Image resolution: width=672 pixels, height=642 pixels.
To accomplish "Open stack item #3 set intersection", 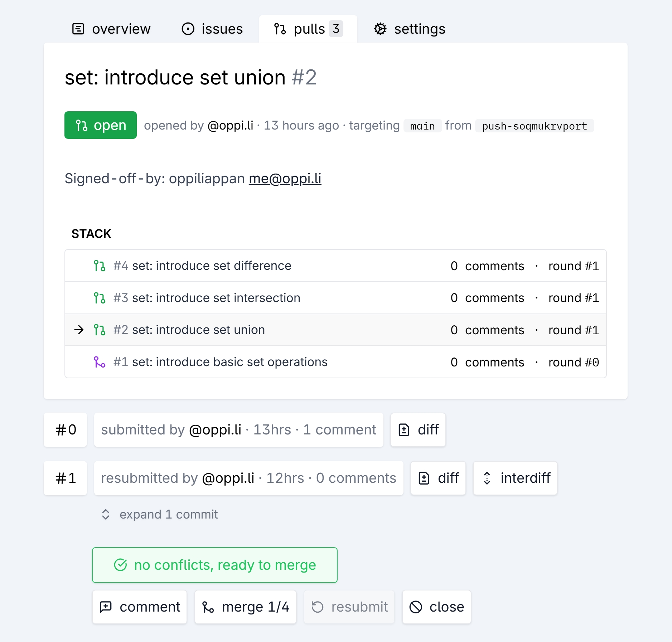I will coord(216,298).
